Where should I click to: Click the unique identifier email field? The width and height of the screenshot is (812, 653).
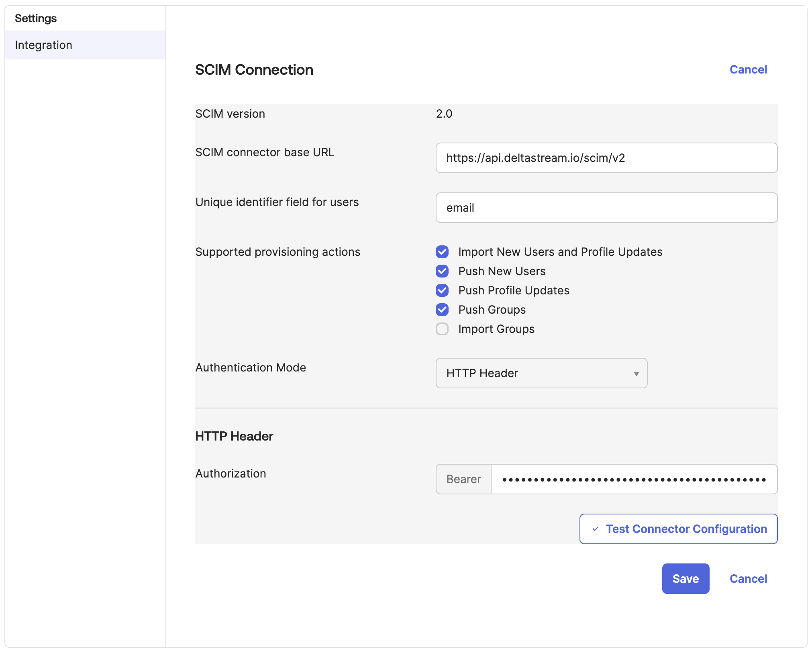click(606, 208)
